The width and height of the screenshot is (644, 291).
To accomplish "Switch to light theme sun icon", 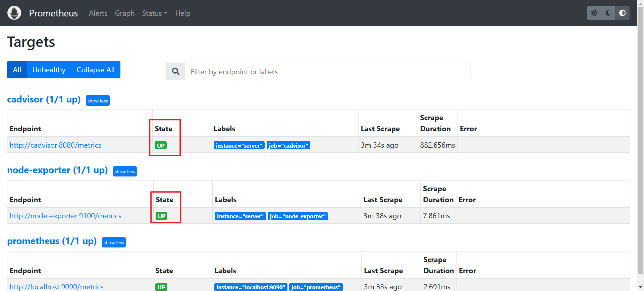I will click(594, 13).
